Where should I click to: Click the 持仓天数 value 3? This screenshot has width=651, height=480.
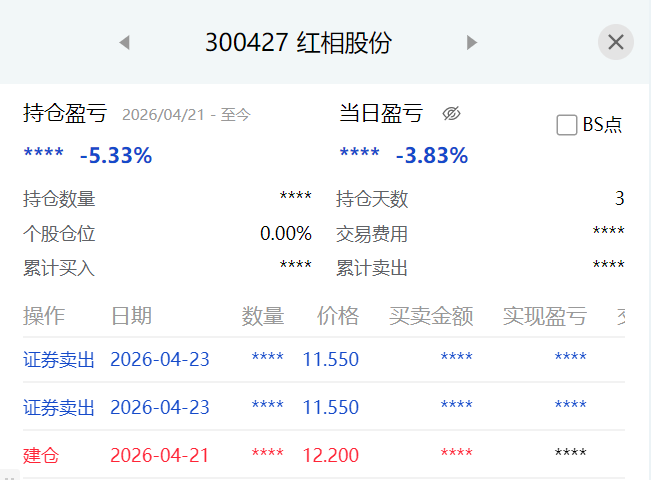point(619,198)
